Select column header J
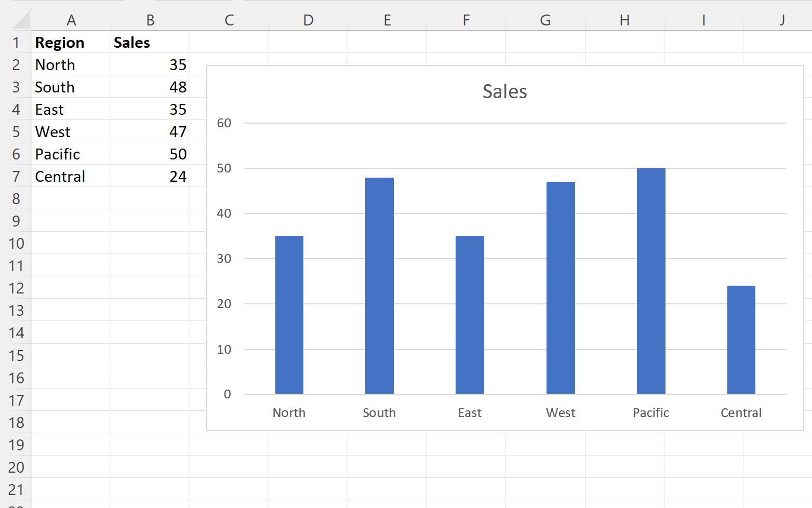Viewport: 812px width, 508px height. [x=782, y=20]
